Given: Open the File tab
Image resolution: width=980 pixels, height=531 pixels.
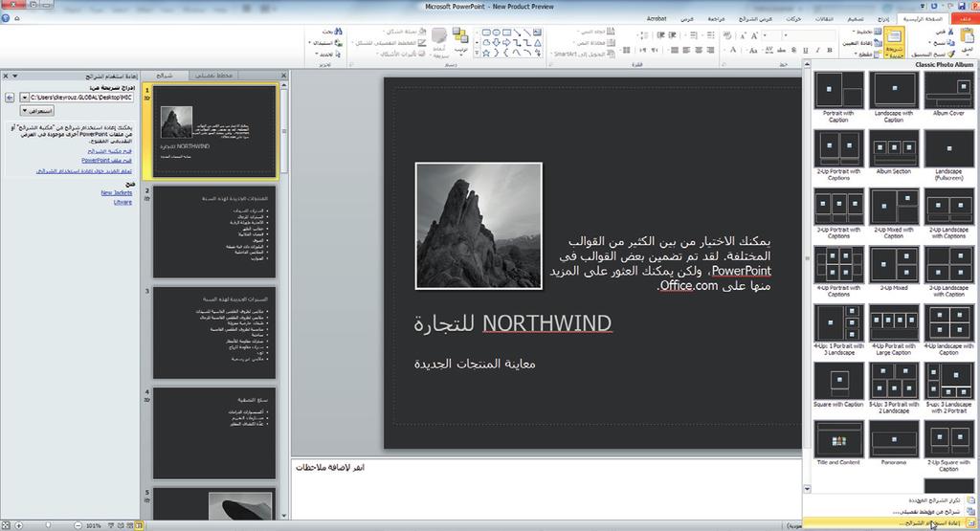Looking at the screenshot, I should (966, 19).
